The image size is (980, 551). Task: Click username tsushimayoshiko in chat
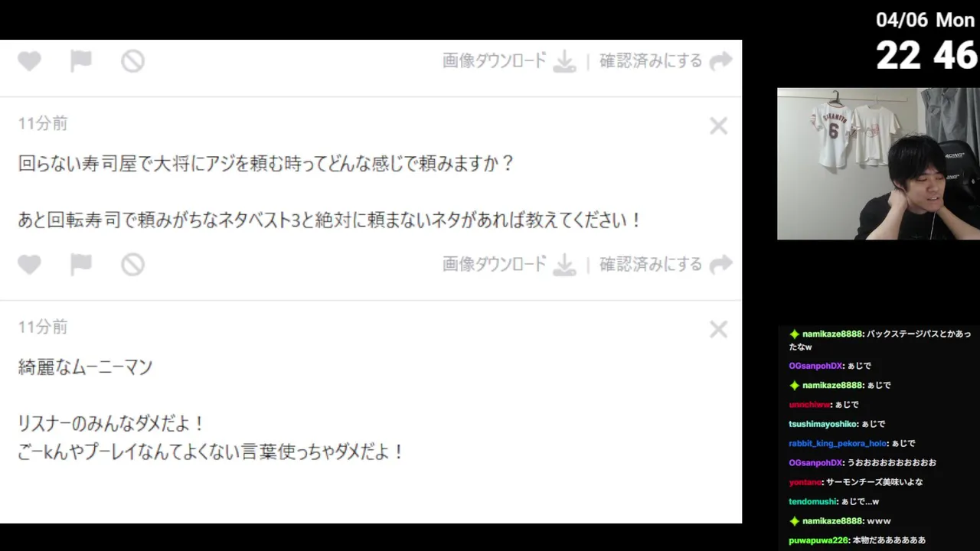tap(822, 424)
